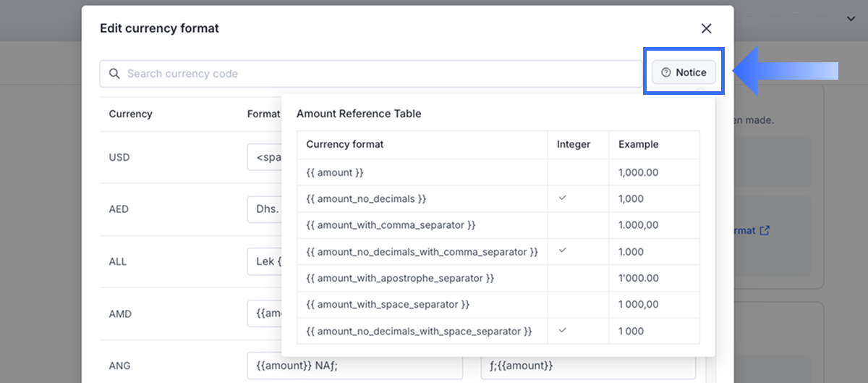
Task: Click the ANG field containing {{amount}} NAƒ;
Action: click(354, 366)
